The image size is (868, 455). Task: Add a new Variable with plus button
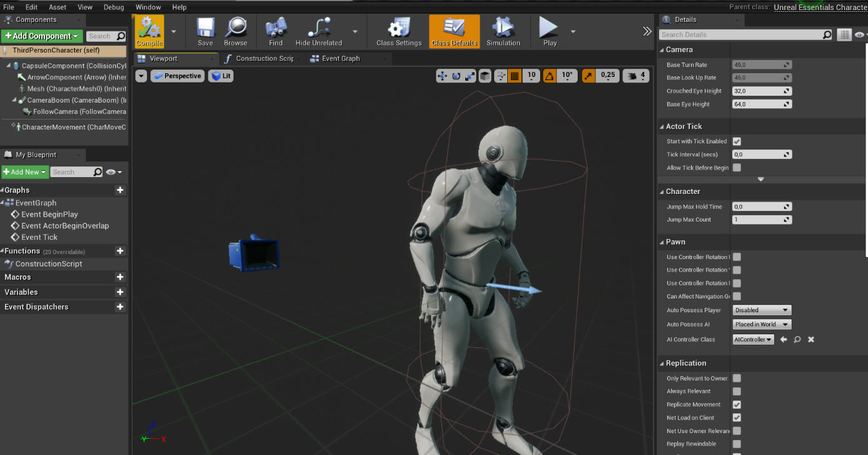tap(120, 292)
